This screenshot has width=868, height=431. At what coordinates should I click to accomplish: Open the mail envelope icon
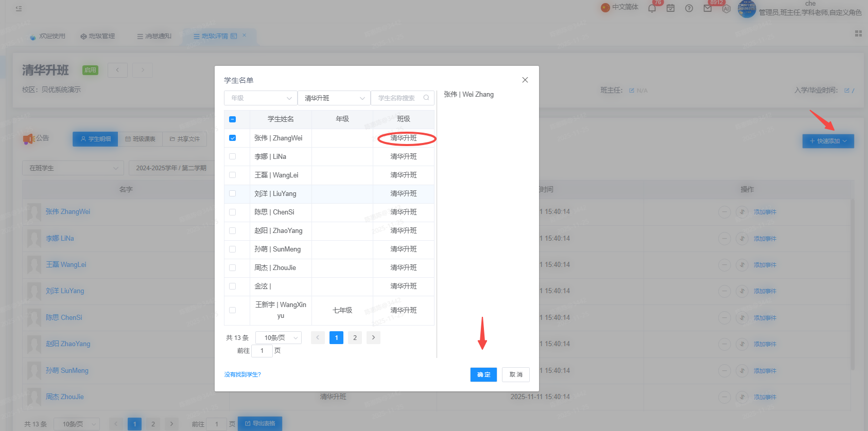(707, 8)
